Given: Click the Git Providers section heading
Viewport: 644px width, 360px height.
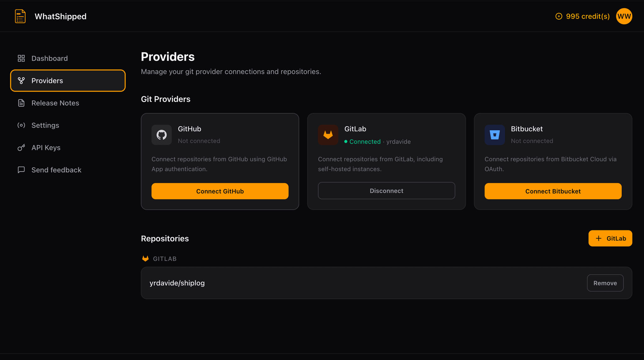Looking at the screenshot, I should tap(166, 99).
